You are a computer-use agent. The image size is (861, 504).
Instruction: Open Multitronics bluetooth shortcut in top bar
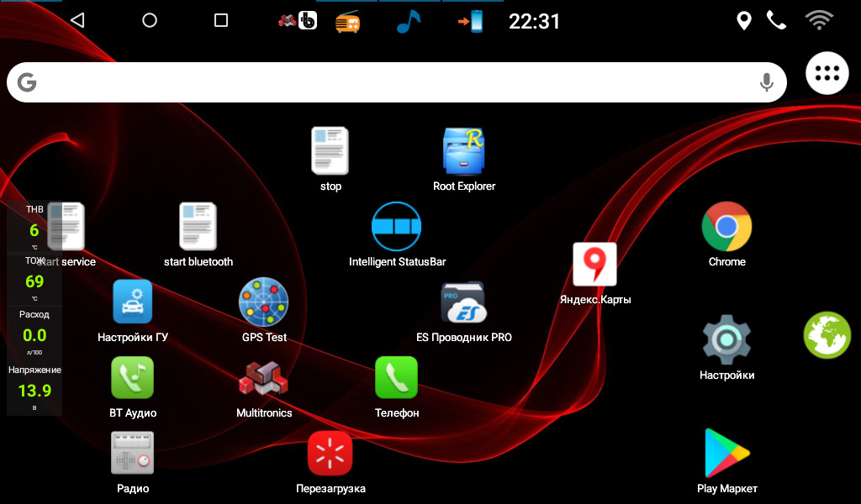298,21
